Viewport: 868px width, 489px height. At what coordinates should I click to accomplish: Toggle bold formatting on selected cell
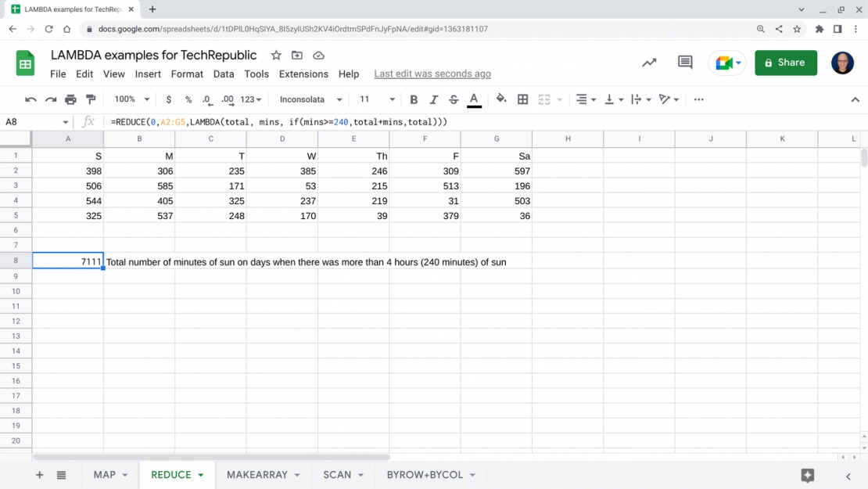[414, 99]
